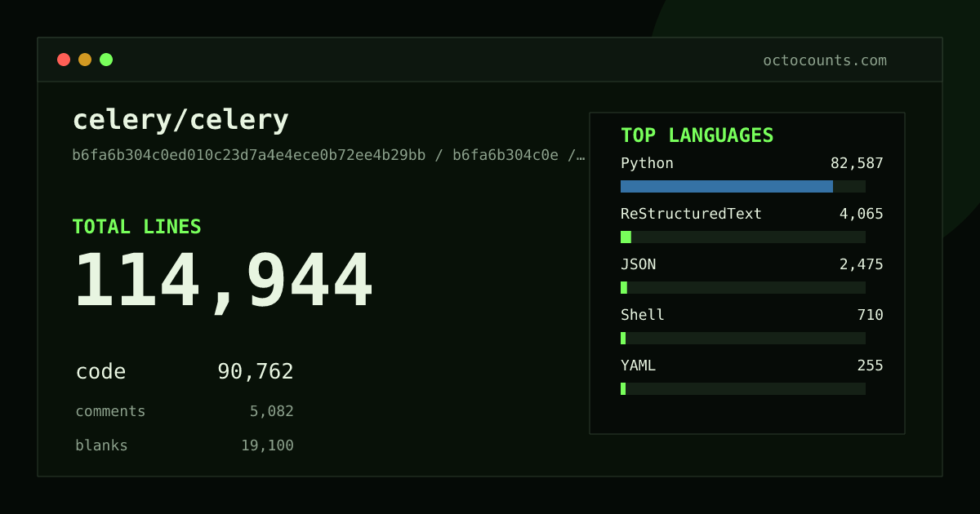Click the green maximize window dot
Image resolution: width=980 pixels, height=514 pixels.
tap(106, 60)
